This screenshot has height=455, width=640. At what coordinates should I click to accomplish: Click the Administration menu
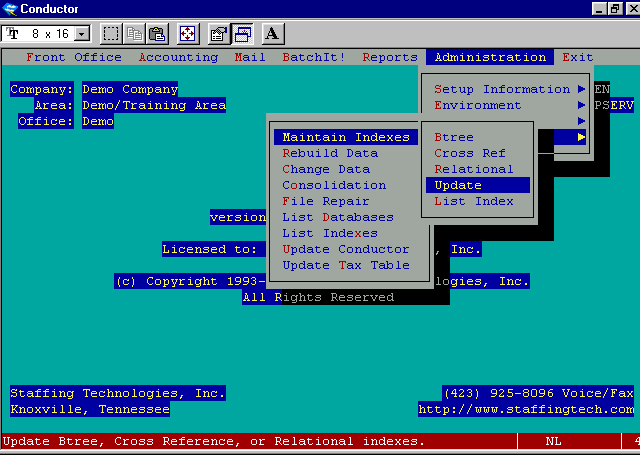tap(490, 57)
